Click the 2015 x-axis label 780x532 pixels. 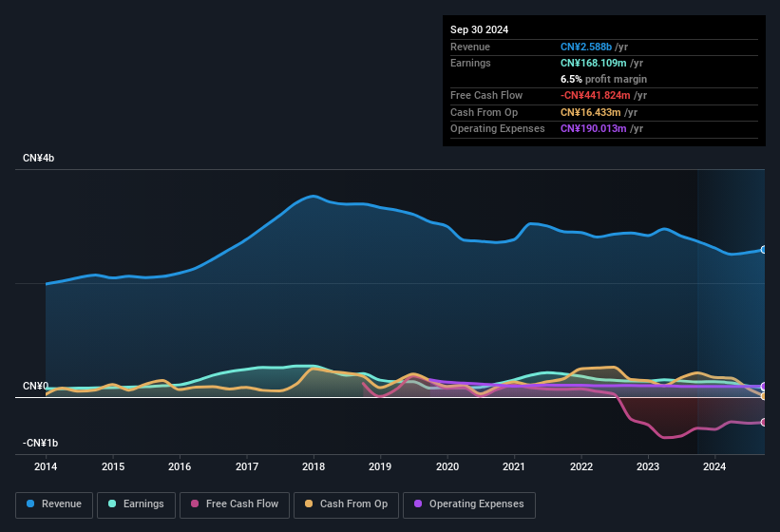click(113, 466)
